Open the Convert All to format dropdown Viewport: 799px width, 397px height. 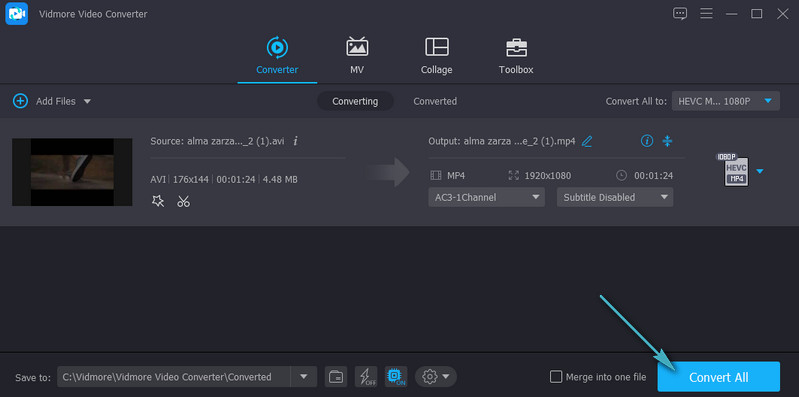[726, 101]
